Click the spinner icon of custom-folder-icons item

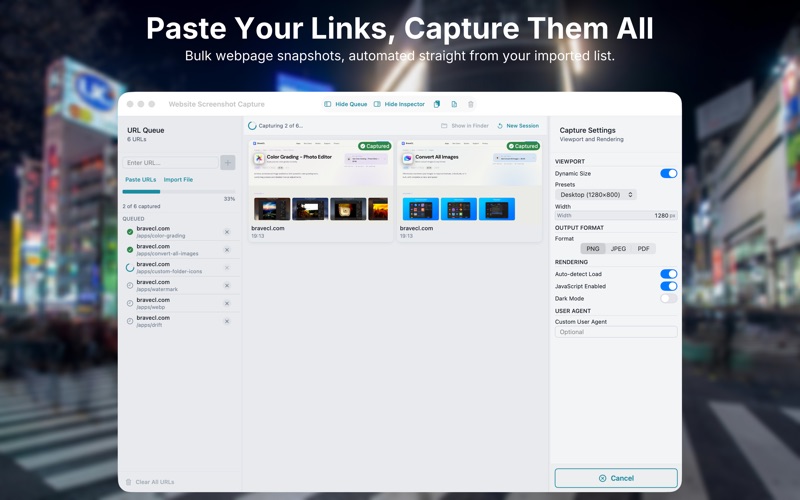pyautogui.click(x=130, y=268)
